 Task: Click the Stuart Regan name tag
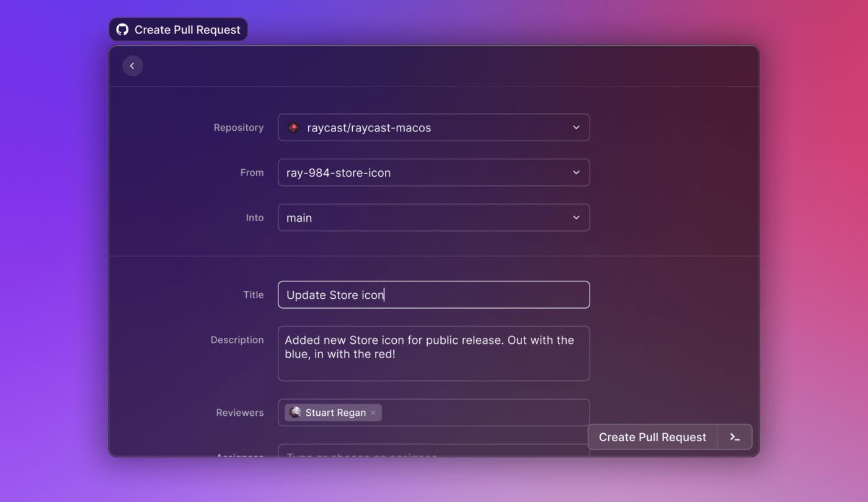334,413
